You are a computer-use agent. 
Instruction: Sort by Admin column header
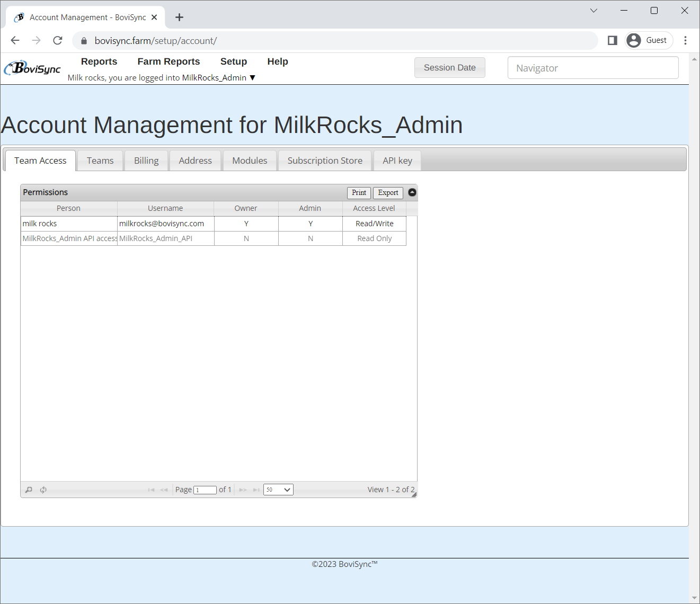pos(310,208)
